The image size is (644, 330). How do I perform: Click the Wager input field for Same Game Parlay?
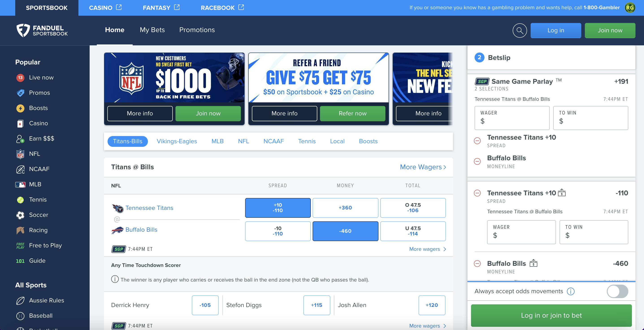[x=512, y=118]
